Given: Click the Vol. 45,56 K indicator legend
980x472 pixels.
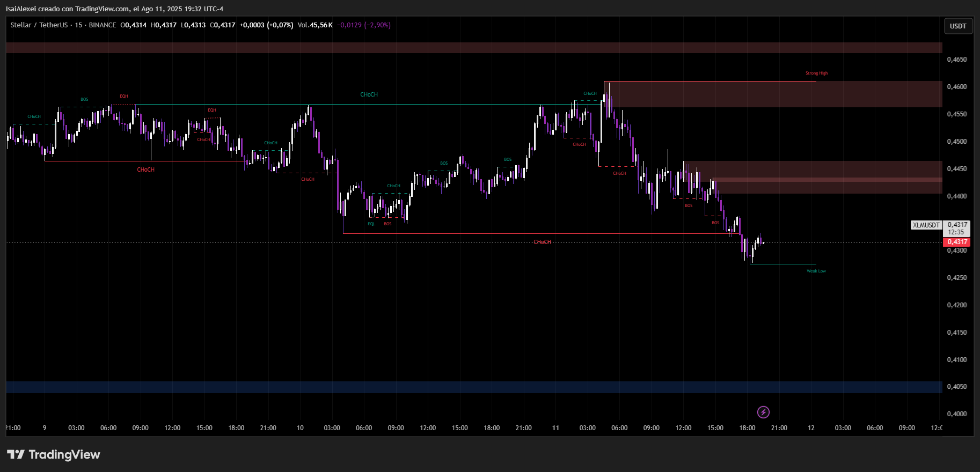Looking at the screenshot, I should pyautogui.click(x=315, y=25).
